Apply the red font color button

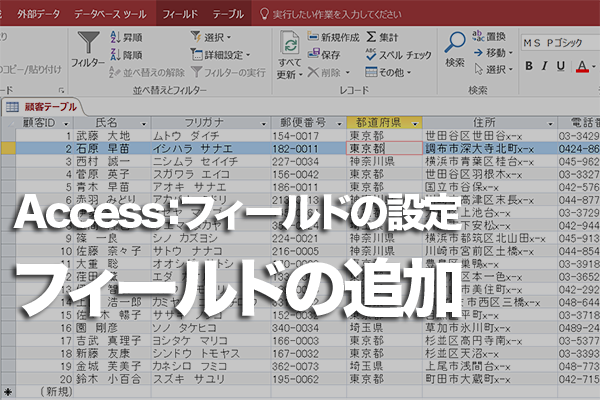(582, 67)
